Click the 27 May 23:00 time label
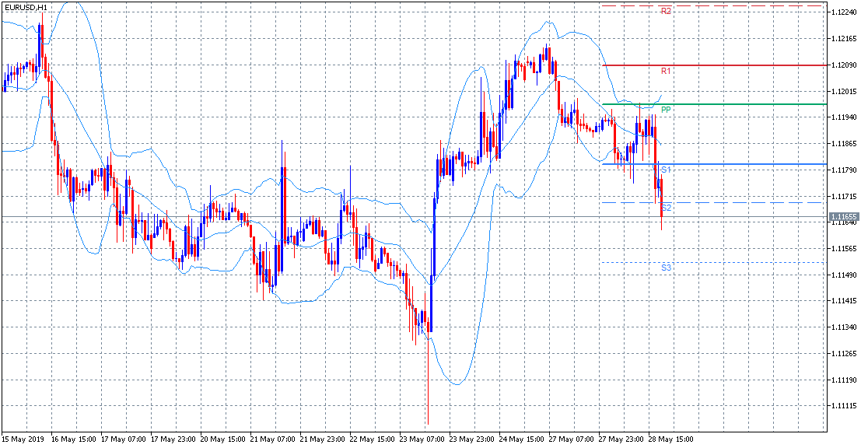Image resolution: width=868 pixels, height=448 pixels. click(621, 439)
